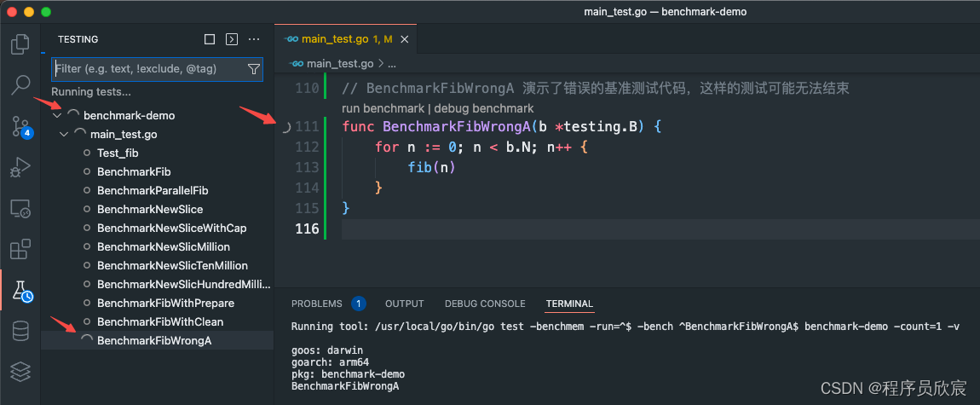Open the Run and Debug view
The image size is (980, 405).
pos(20,167)
